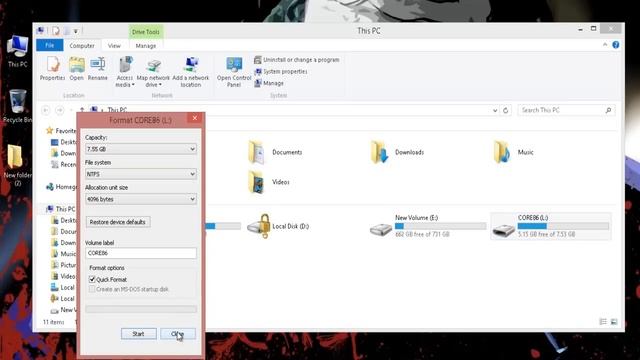This screenshot has width=640, height=360.
Task: Open the Access media menu
Action: [125, 72]
